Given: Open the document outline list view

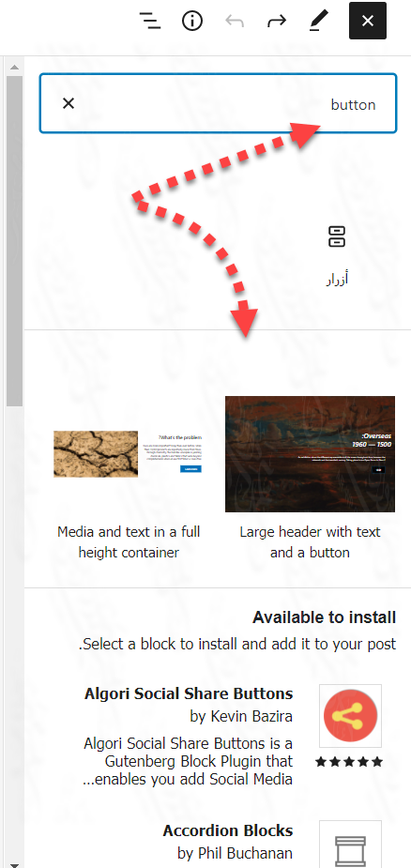Looking at the screenshot, I should [x=149, y=21].
